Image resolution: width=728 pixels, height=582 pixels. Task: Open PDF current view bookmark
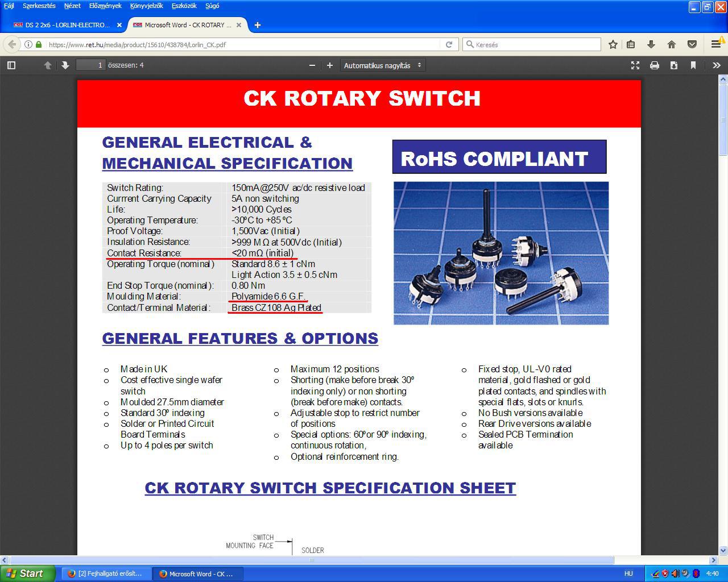tap(693, 65)
